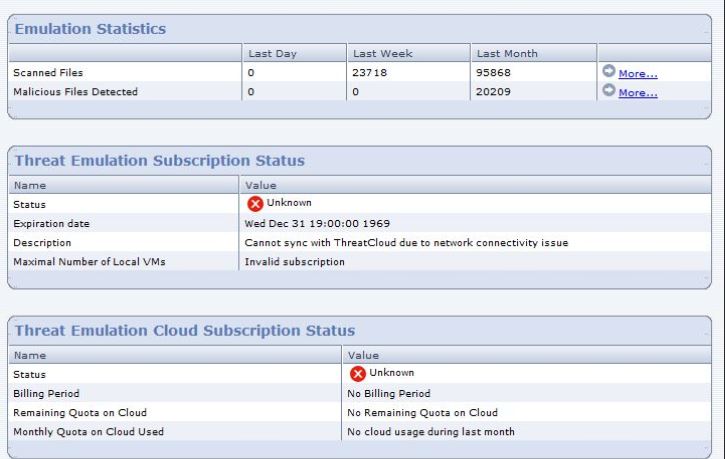Viewport: 725px width, 459px height.
Task: Select the Billing Period row
Action: point(360,393)
